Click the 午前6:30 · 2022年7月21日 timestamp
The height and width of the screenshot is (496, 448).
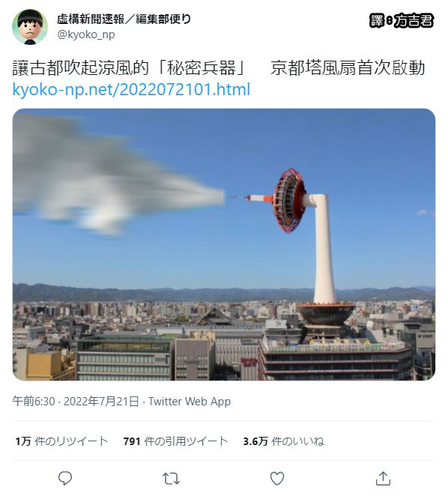[x=76, y=402]
